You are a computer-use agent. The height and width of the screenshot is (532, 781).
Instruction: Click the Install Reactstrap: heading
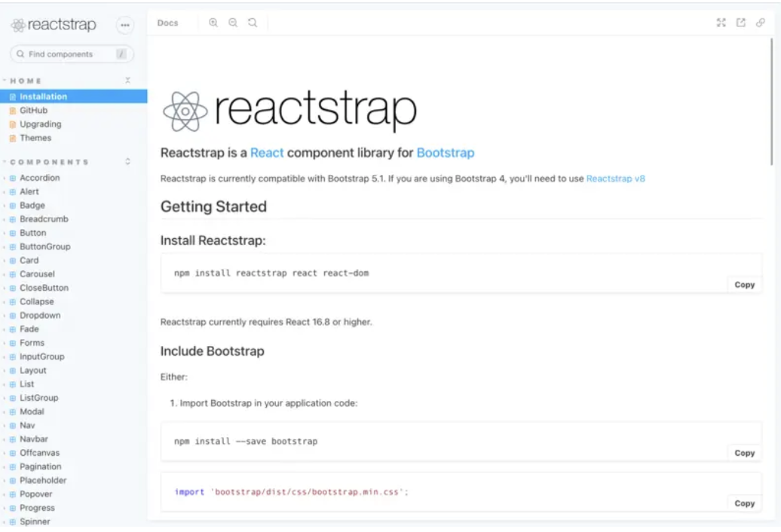coord(213,240)
